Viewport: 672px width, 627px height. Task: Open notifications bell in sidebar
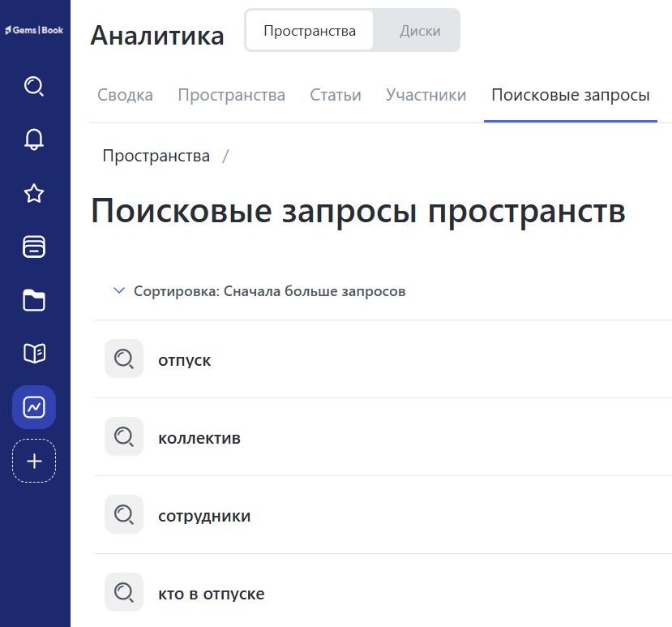pos(34,140)
